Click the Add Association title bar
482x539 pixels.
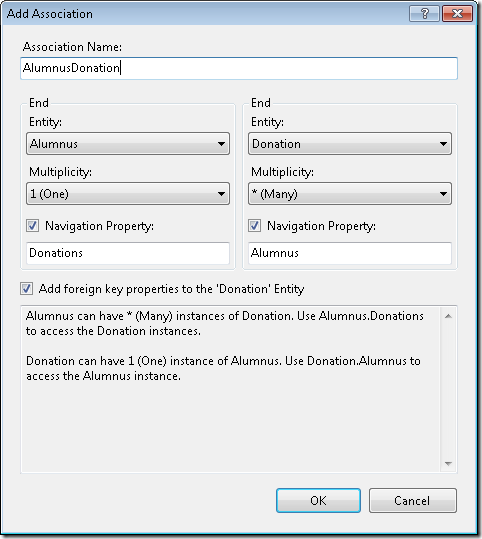click(x=206, y=14)
